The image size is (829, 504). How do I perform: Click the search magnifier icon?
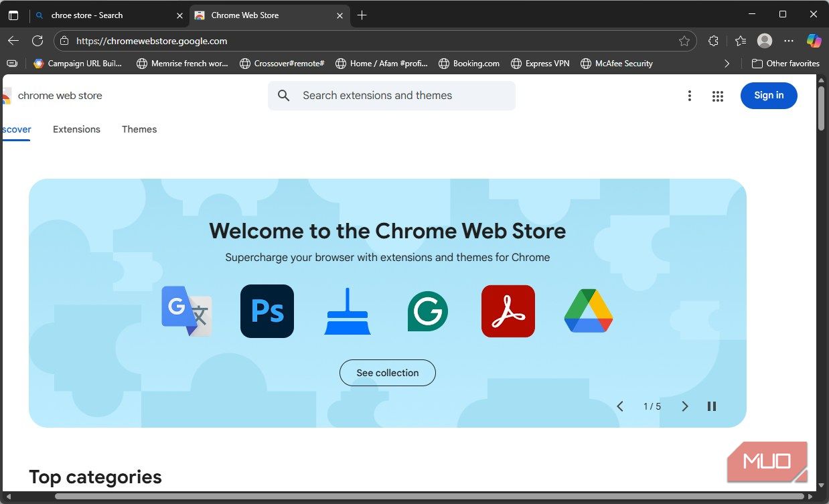pyautogui.click(x=284, y=96)
